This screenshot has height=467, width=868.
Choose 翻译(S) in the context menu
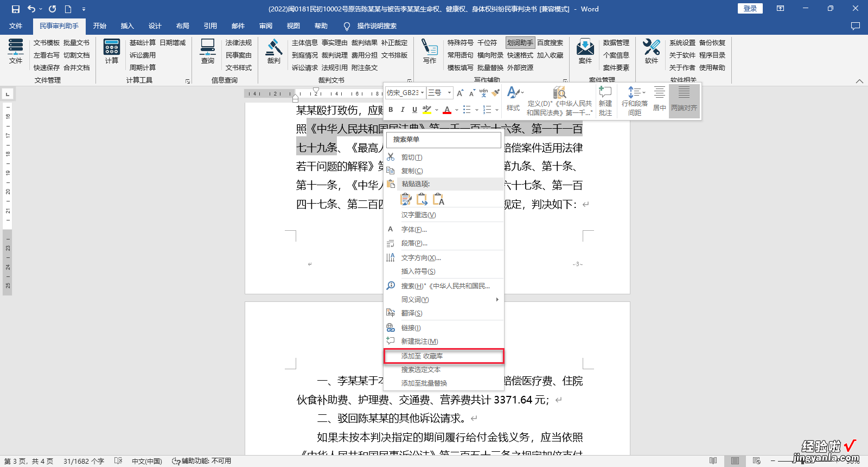(x=444, y=313)
